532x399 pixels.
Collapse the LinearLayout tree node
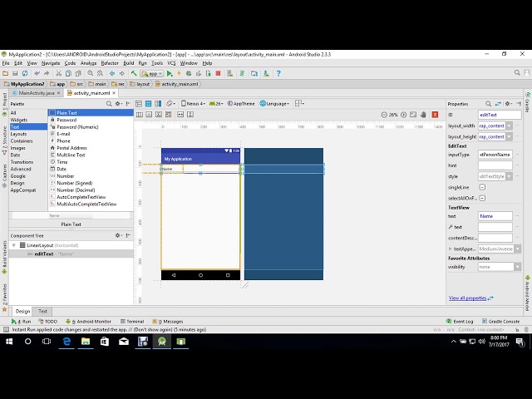(x=14, y=245)
